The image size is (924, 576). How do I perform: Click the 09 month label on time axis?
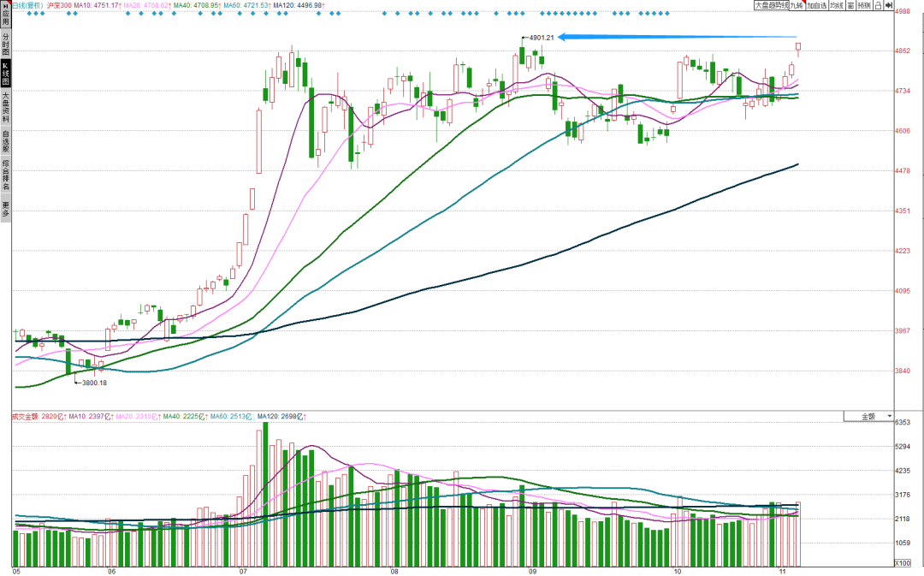pos(533,571)
